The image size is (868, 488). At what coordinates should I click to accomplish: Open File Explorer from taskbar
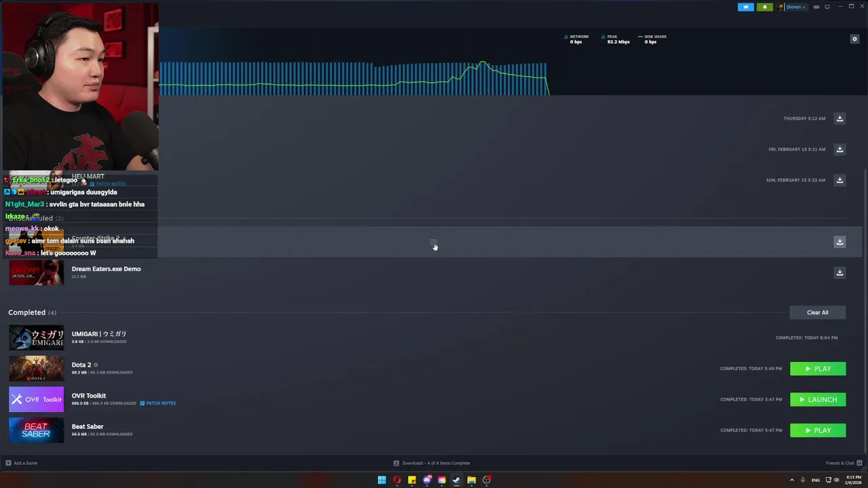tap(471, 480)
